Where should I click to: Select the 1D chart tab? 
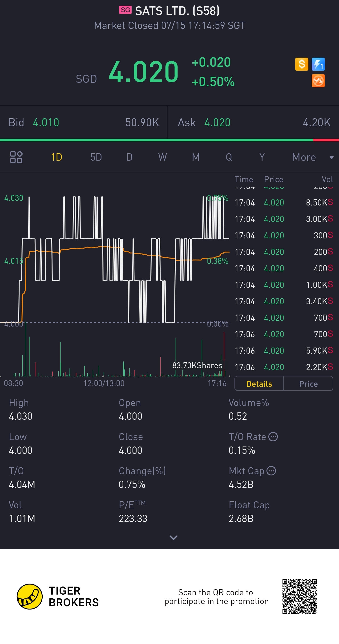(x=56, y=157)
